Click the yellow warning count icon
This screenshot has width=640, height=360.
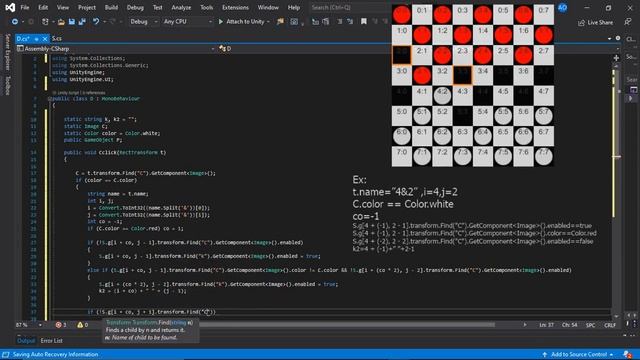pos(80,325)
